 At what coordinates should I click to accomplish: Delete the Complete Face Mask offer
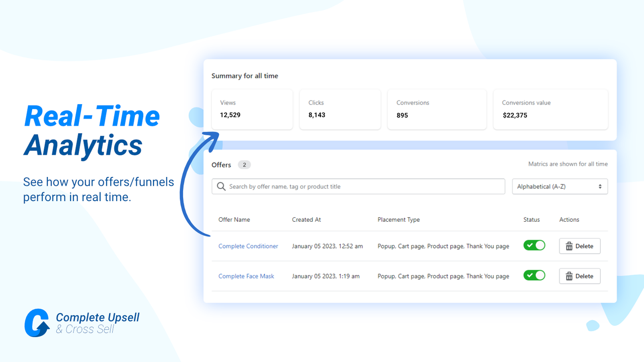pos(580,276)
